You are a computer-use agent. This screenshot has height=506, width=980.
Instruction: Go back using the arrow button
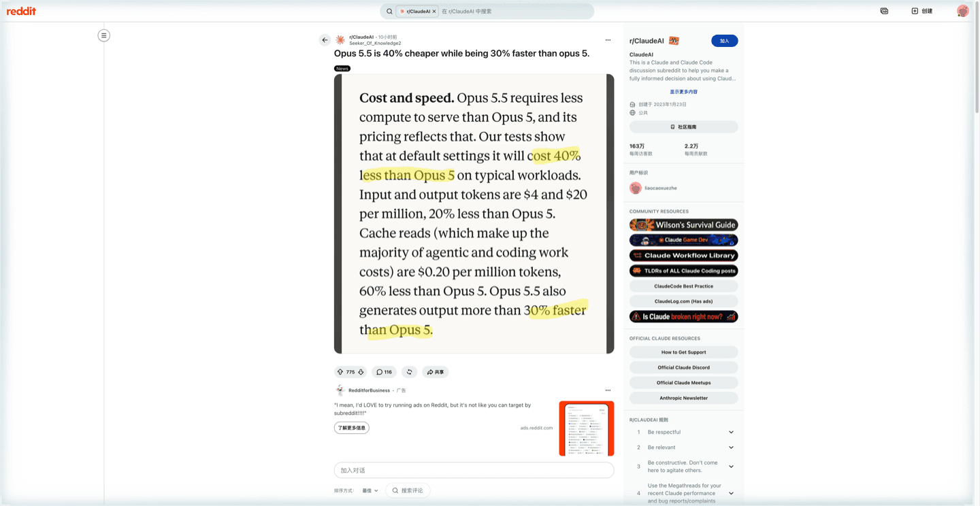tap(325, 40)
